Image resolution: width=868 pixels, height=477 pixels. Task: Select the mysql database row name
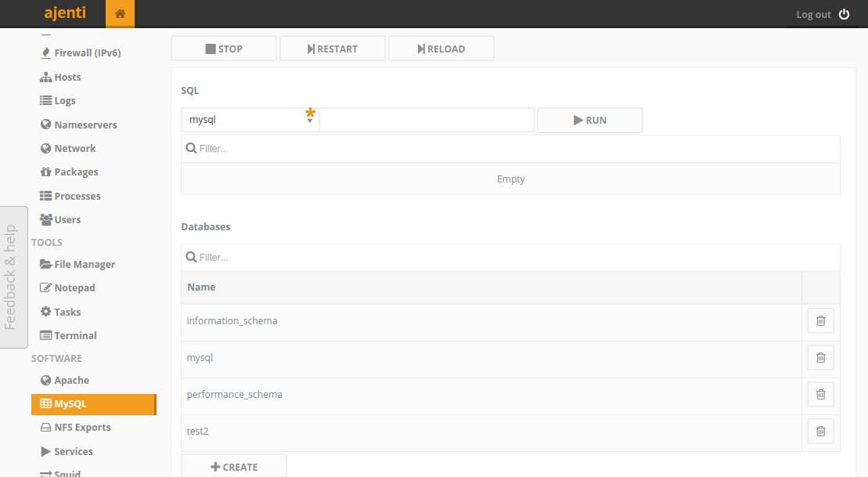200,358
